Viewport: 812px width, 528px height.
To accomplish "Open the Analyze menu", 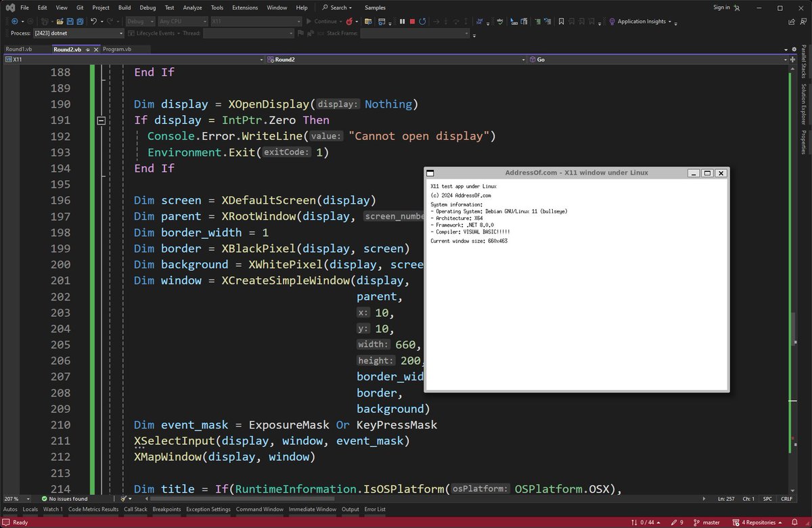I will pyautogui.click(x=192, y=7).
